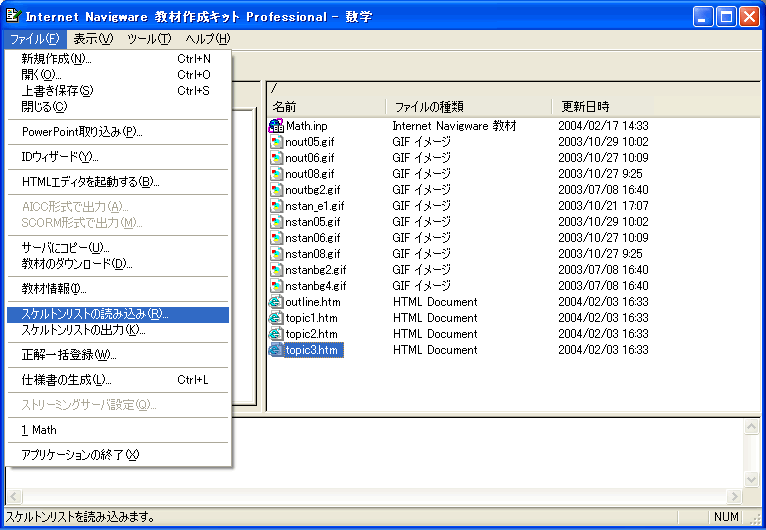Sort list by 名前 column header
Screen dimensions: 766x530
pos(325,106)
